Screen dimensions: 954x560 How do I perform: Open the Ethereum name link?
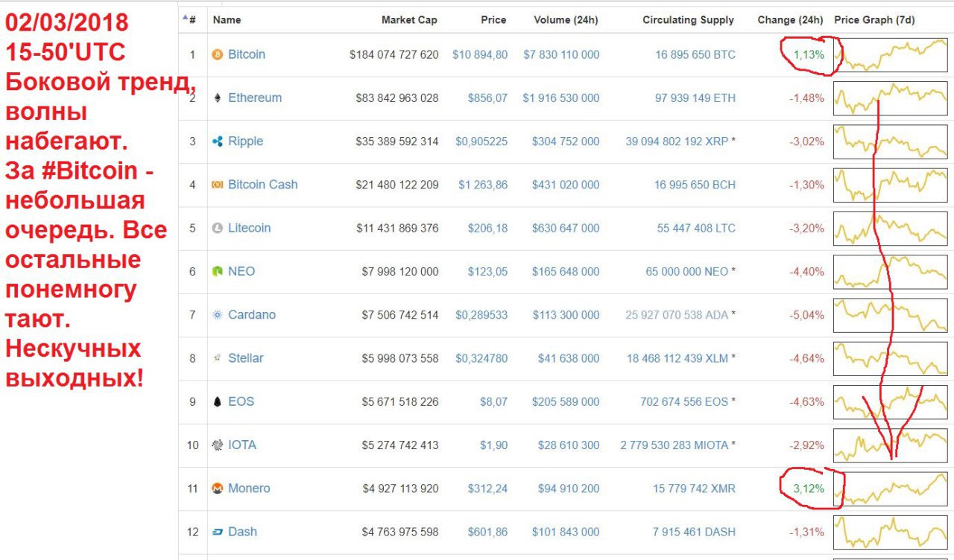click(255, 98)
